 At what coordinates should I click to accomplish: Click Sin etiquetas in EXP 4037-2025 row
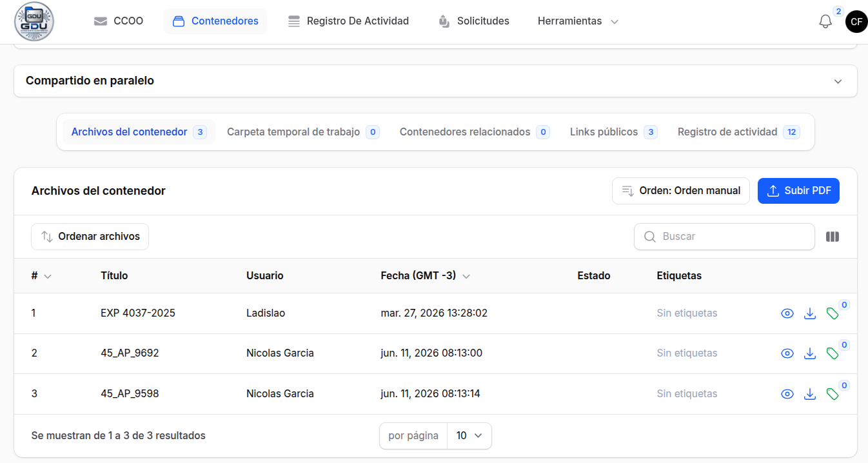point(687,313)
